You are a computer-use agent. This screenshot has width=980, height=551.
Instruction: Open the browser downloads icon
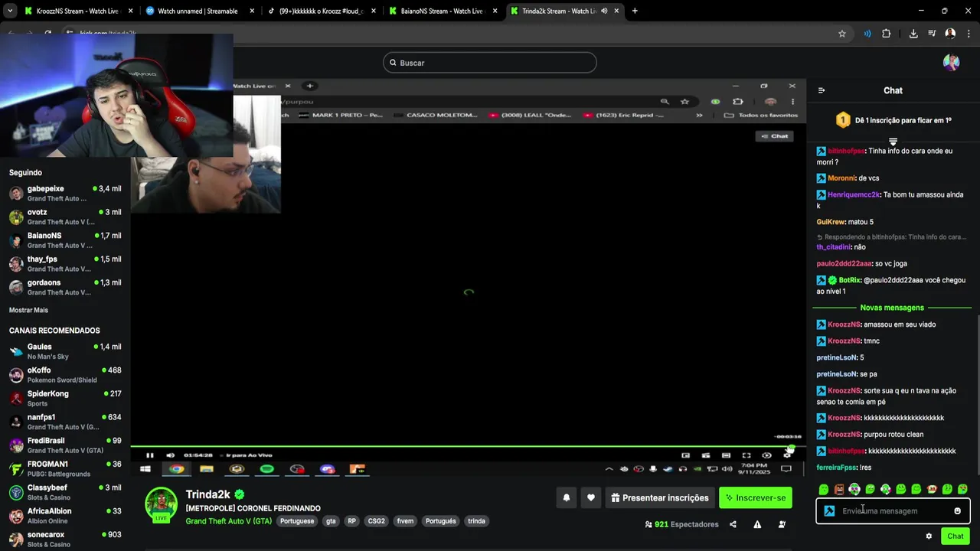coord(913,34)
